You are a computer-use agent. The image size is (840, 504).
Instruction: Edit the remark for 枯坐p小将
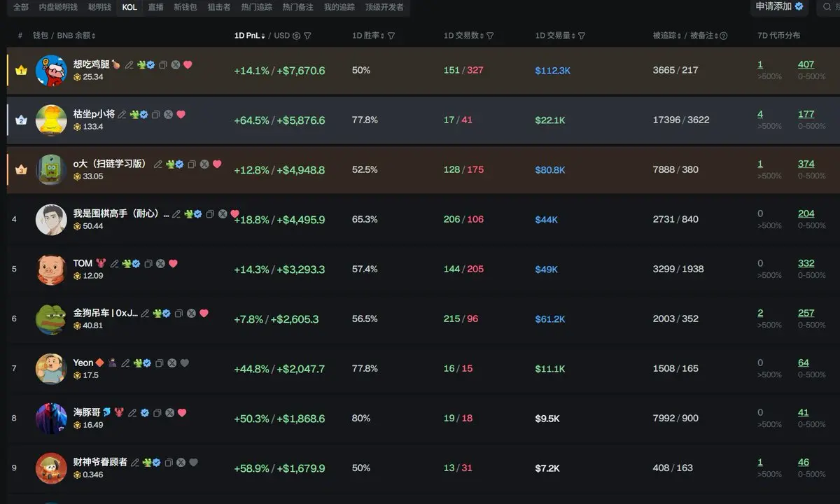(x=122, y=115)
